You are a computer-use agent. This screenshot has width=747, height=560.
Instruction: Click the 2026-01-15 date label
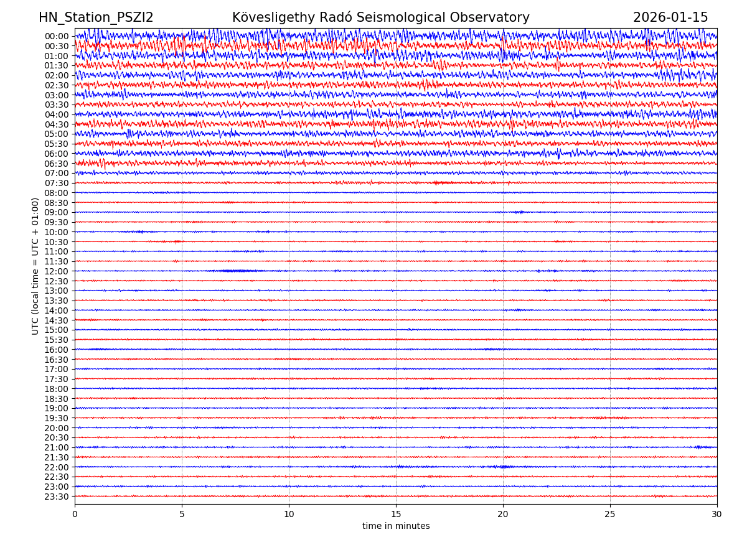point(670,17)
